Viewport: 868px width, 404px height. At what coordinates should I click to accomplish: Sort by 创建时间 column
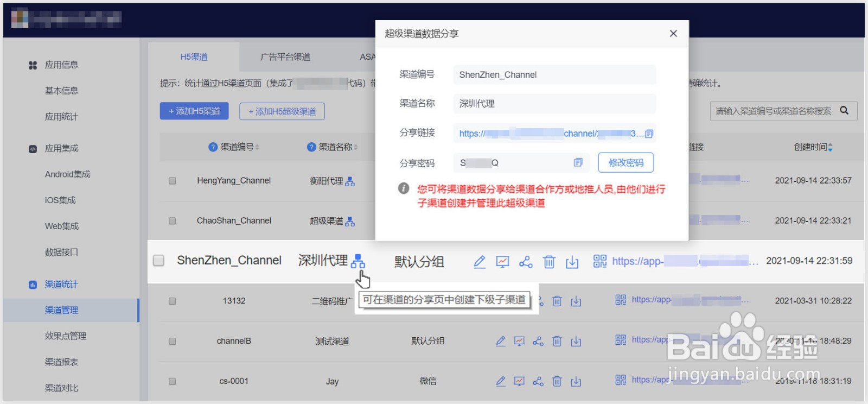pyautogui.click(x=830, y=147)
